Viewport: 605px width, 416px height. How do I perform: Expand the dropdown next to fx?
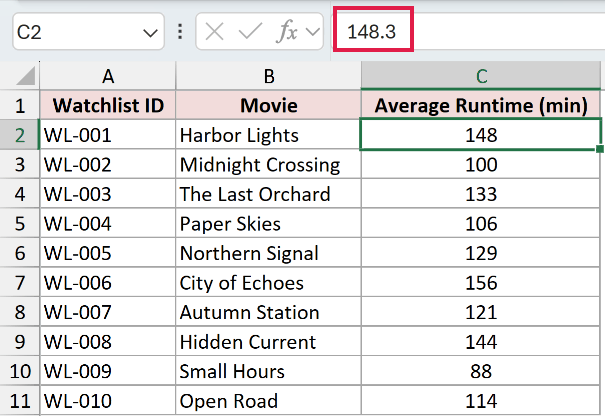click(x=313, y=32)
